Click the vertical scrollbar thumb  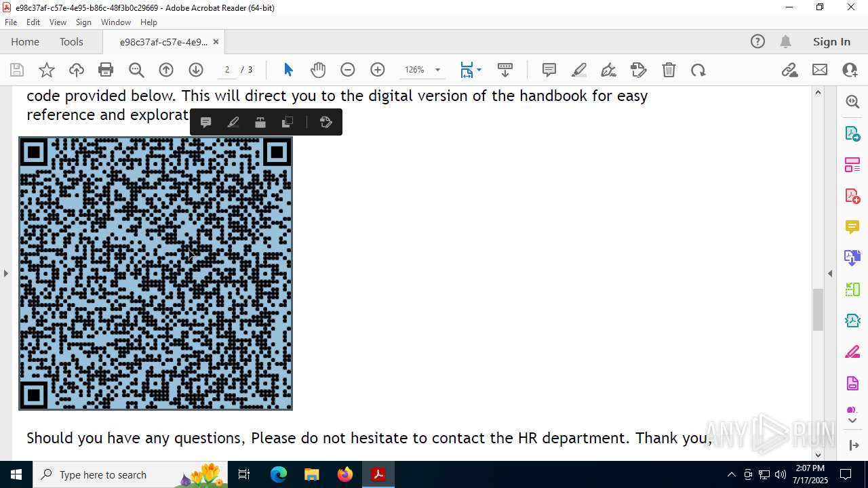pyautogui.click(x=818, y=309)
